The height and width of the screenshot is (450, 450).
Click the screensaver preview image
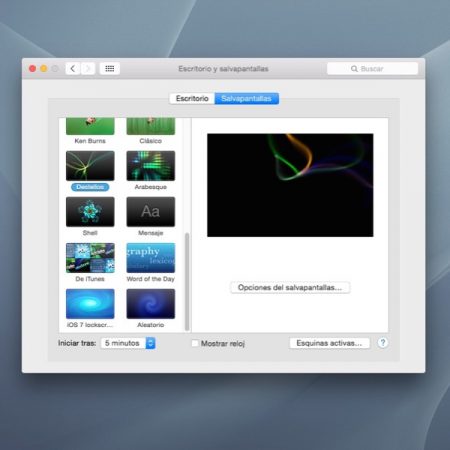click(290, 185)
